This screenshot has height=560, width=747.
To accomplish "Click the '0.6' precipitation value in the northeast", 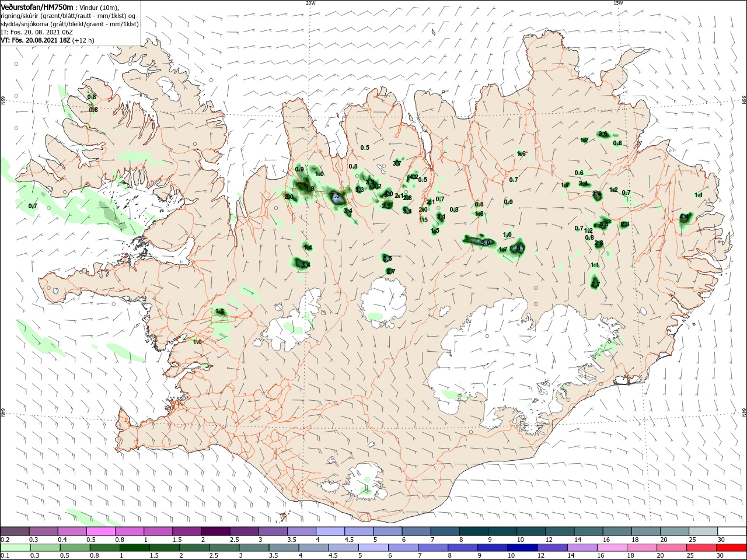I will (579, 173).
